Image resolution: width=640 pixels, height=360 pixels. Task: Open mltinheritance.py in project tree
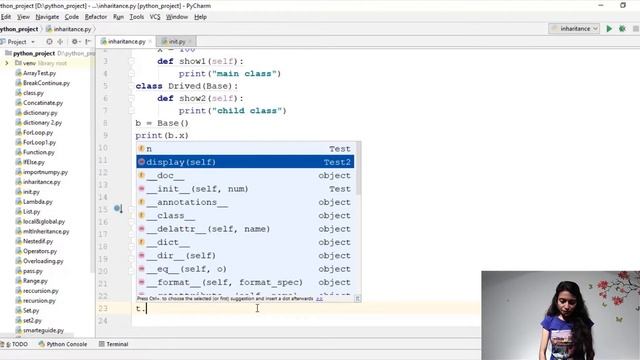click(x=46, y=231)
